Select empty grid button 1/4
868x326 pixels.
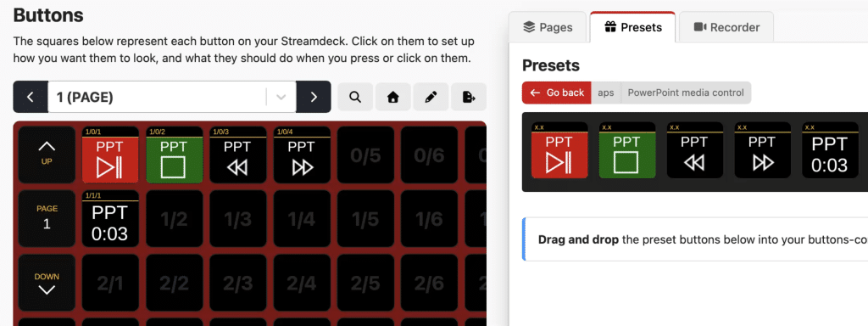point(302,218)
